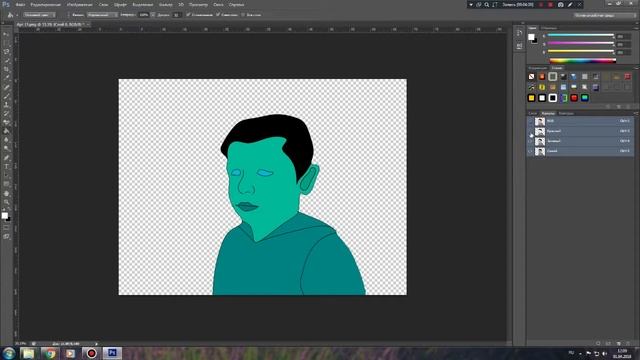Open the collapsed Properties panel icon

[x=519, y=46]
